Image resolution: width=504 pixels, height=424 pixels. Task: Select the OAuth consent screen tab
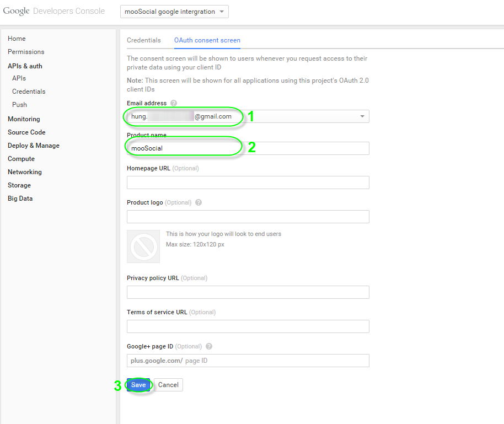click(x=207, y=40)
